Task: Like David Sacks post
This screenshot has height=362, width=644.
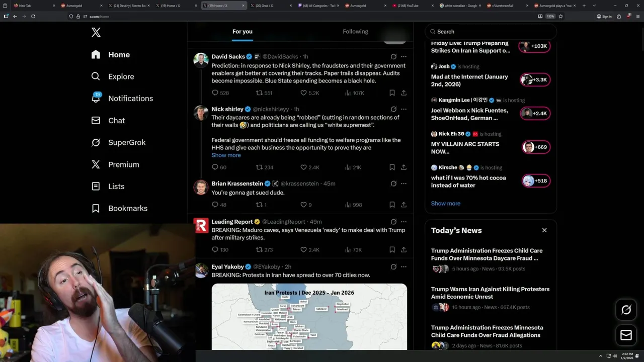Action: click(309, 93)
